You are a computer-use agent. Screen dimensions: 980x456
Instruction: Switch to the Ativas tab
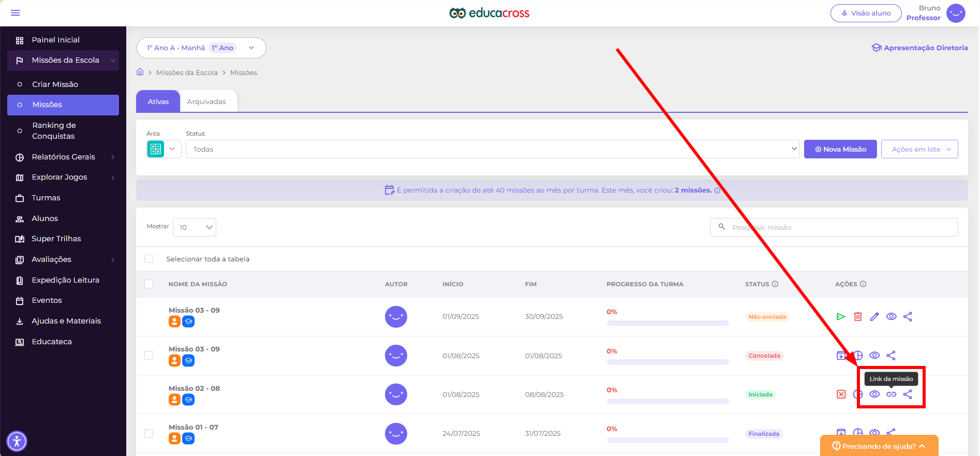click(x=158, y=101)
